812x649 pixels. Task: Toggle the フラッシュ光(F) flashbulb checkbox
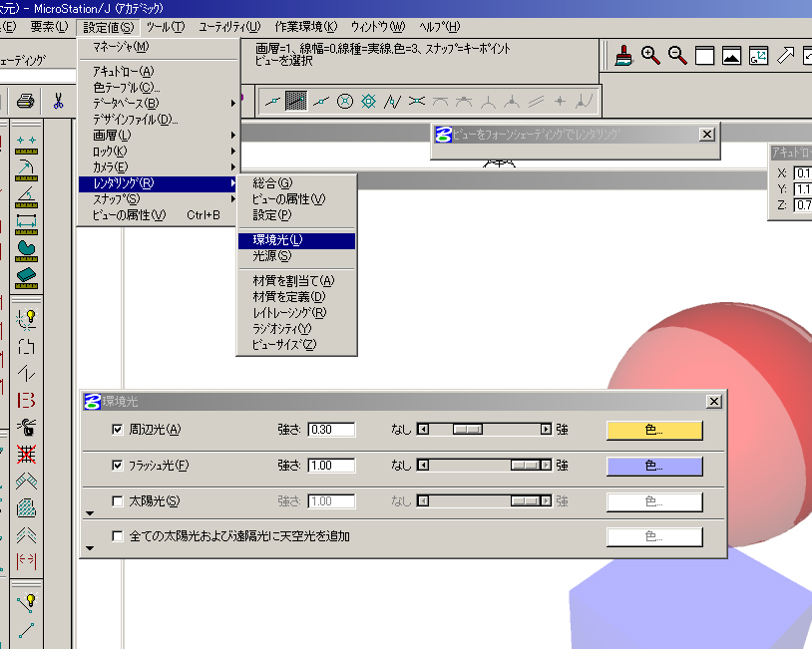tap(118, 466)
